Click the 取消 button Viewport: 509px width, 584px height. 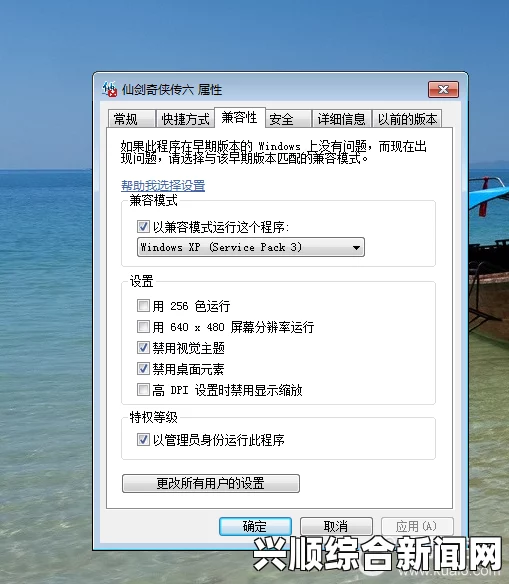point(336,526)
